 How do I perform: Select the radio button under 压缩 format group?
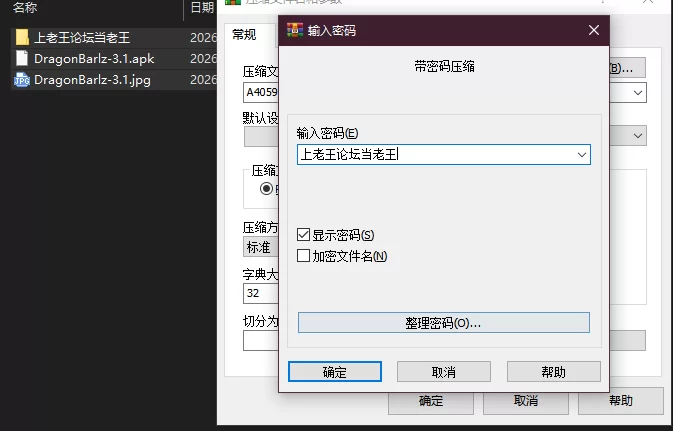click(266, 188)
